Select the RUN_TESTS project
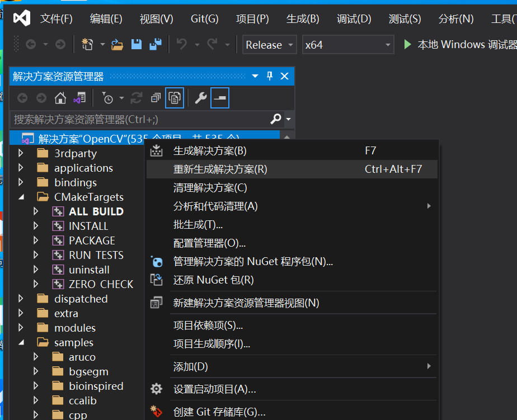The width and height of the screenshot is (517, 420). click(96, 255)
